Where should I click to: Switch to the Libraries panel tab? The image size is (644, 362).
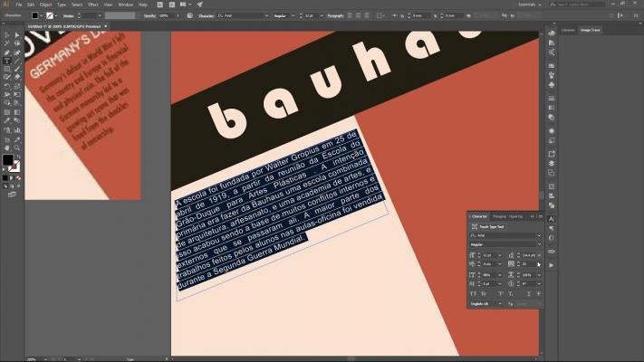click(x=568, y=30)
